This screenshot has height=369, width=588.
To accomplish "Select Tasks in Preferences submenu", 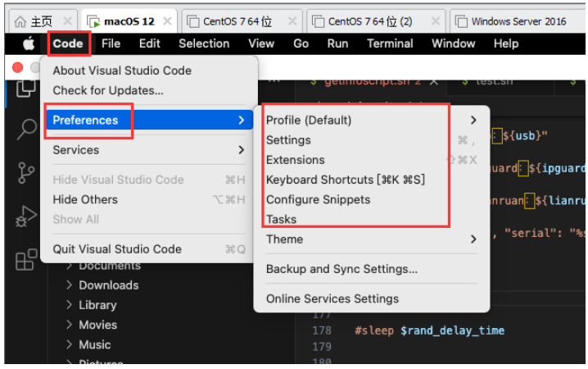I will click(372, 220).
